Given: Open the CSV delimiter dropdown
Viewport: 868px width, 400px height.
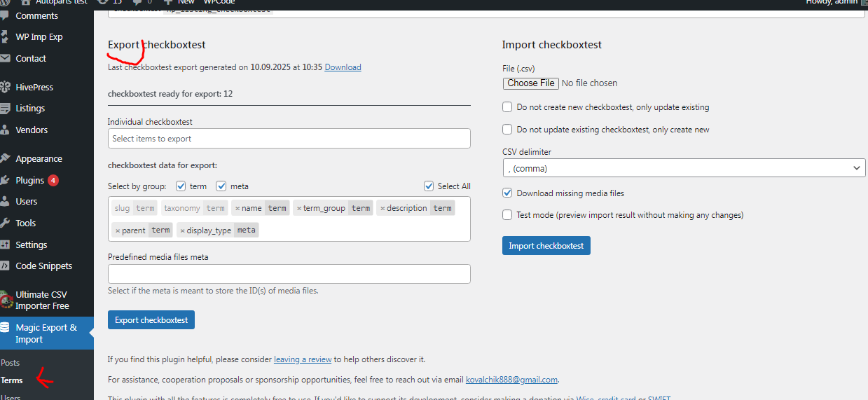Looking at the screenshot, I should 684,168.
